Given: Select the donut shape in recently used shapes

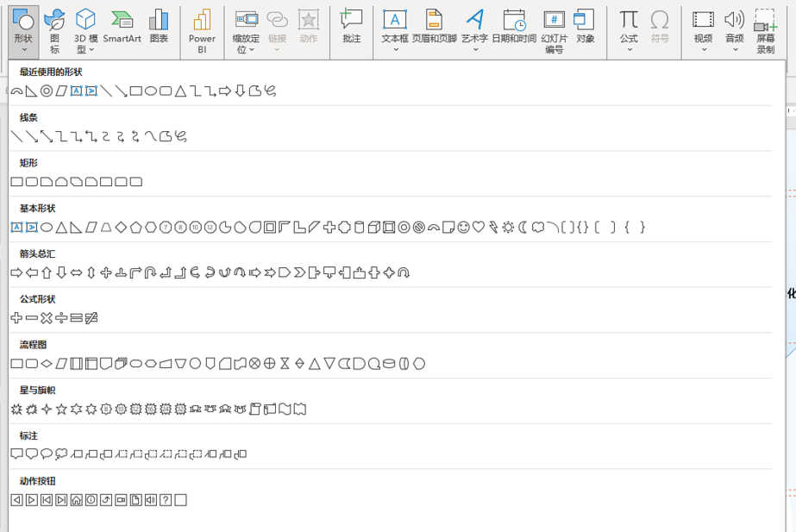Looking at the screenshot, I should click(x=47, y=91).
